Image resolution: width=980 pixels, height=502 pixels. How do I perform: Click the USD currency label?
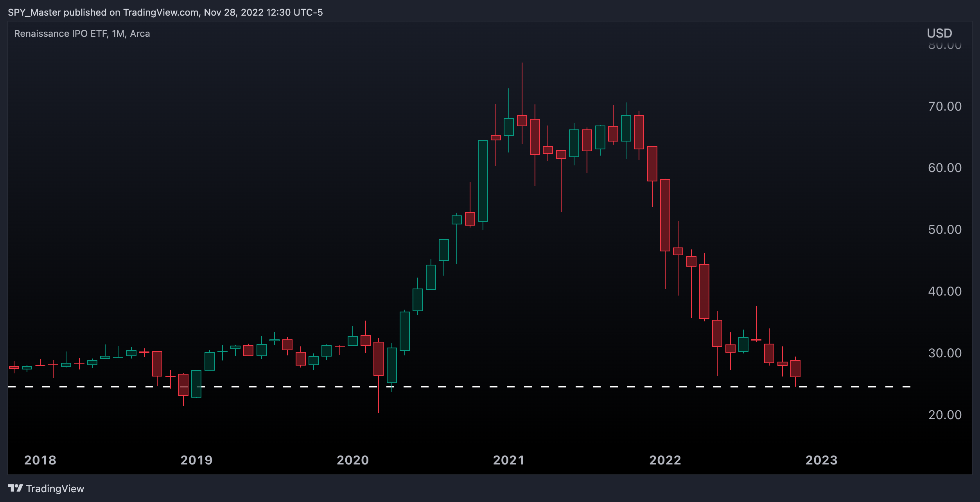(x=939, y=33)
